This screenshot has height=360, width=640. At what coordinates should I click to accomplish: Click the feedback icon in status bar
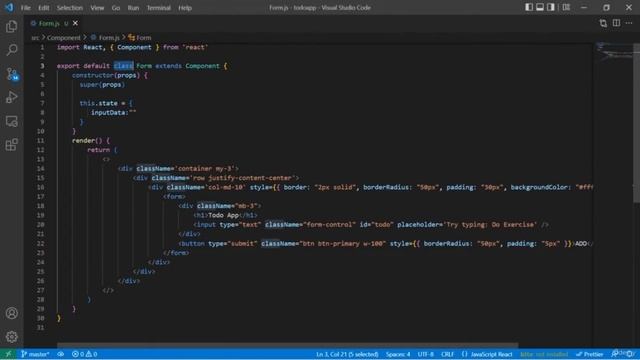[x=615, y=354]
